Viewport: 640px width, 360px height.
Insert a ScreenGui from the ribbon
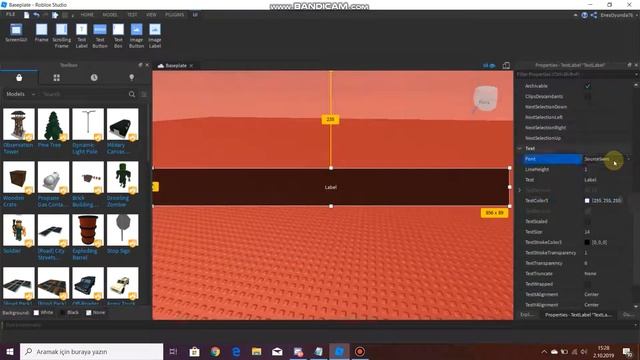pyautogui.click(x=16, y=33)
